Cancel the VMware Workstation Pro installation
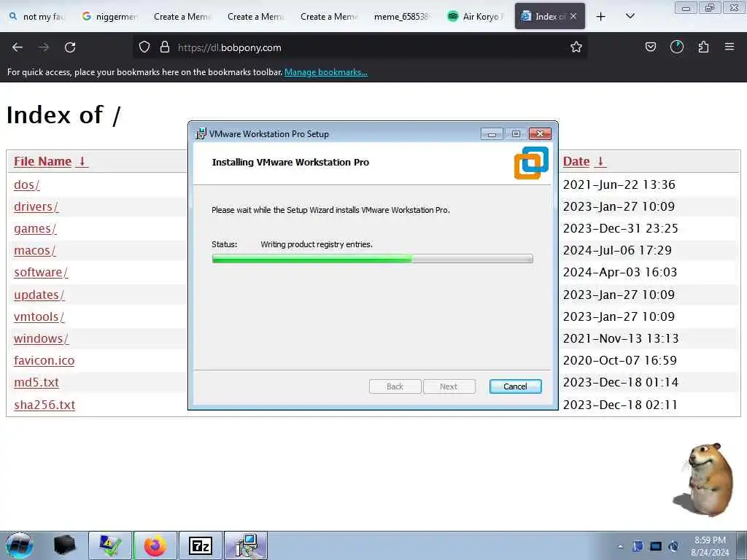The height and width of the screenshot is (560, 747). (x=515, y=386)
